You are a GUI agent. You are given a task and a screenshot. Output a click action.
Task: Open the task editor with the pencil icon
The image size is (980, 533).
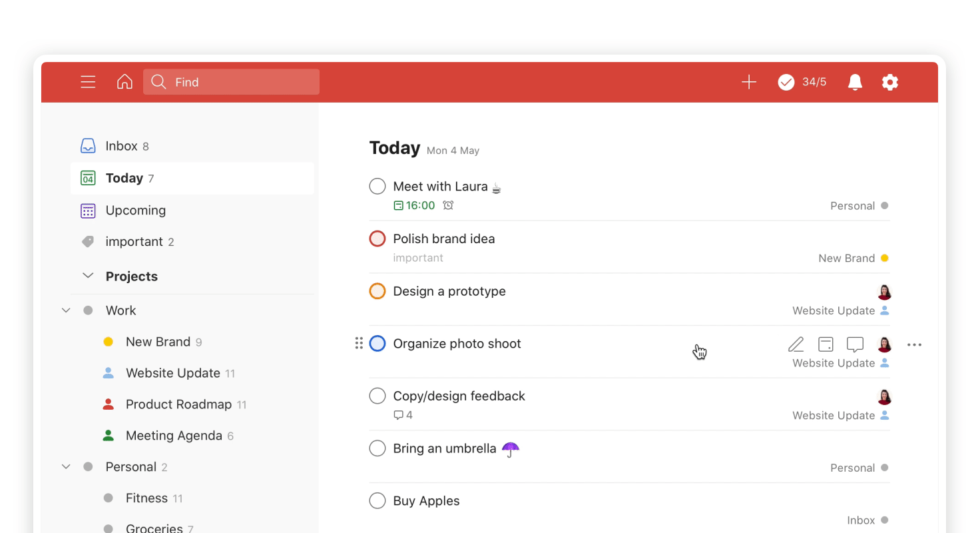pos(796,344)
